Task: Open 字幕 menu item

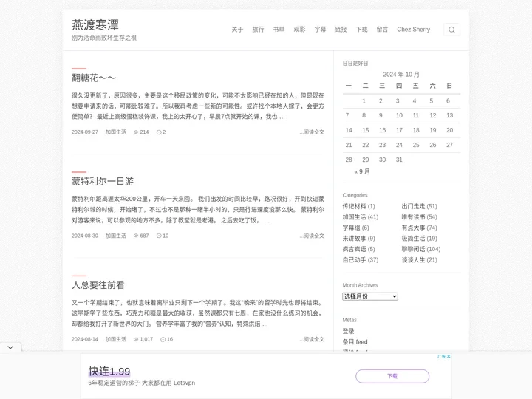Action: [320, 30]
